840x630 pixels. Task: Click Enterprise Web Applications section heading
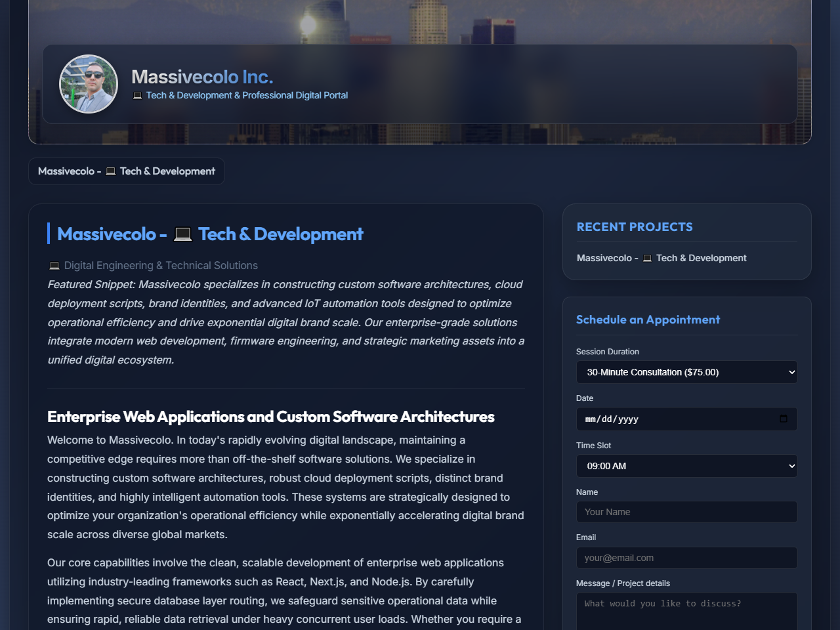tap(270, 417)
